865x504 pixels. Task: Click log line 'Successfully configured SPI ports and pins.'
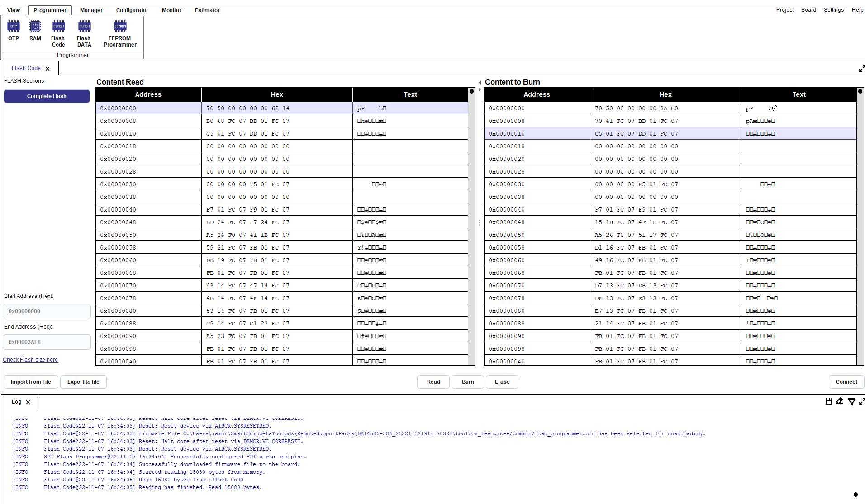pyautogui.click(x=238, y=457)
